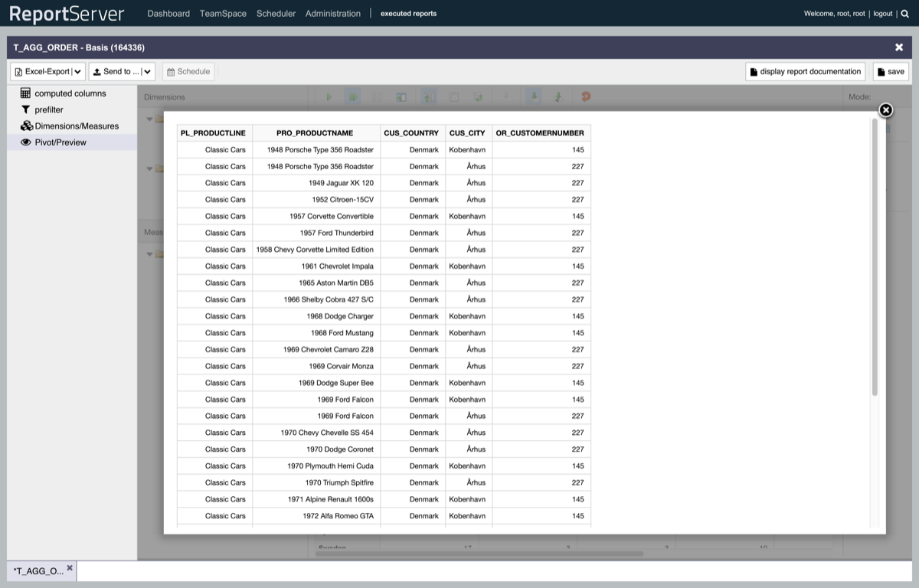Save the report
This screenshot has height=588, width=919.
(x=891, y=71)
